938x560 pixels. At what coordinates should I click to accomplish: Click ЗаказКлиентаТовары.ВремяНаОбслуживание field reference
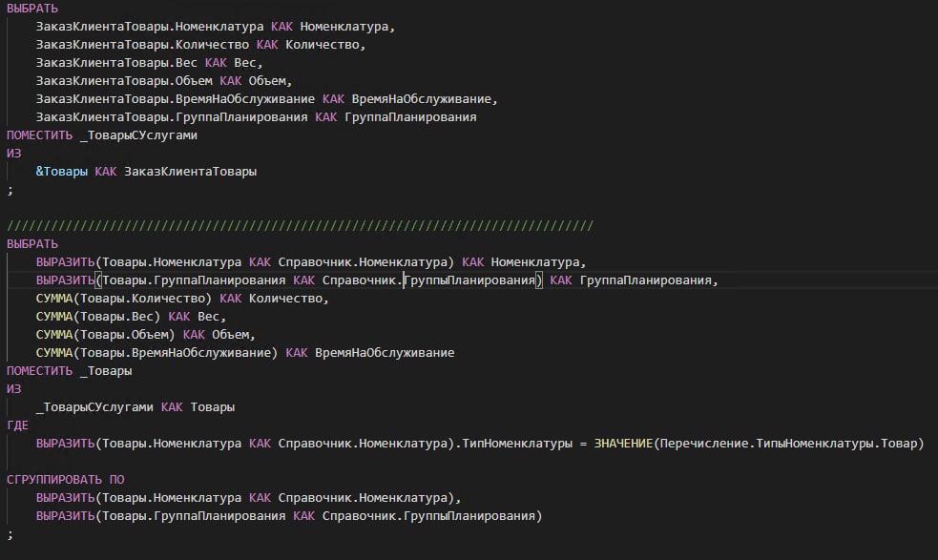pos(176,98)
